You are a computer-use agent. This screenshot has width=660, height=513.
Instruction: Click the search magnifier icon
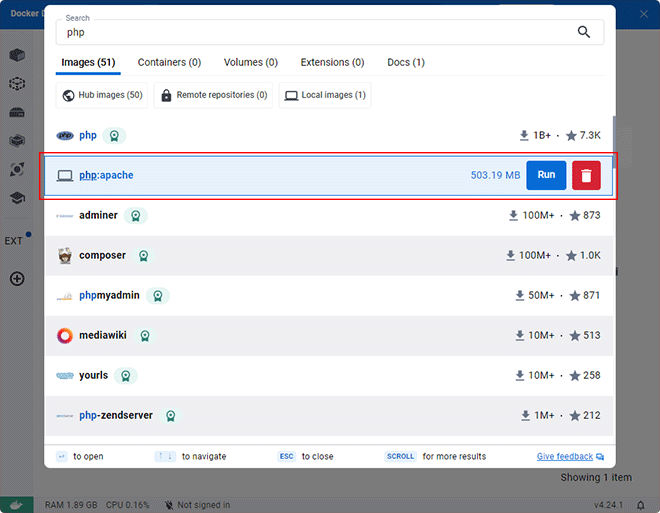point(583,32)
